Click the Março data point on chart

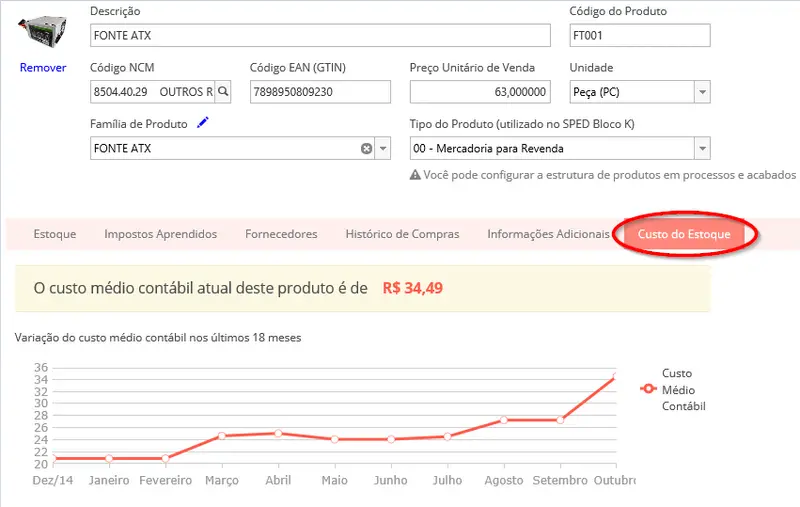pos(222,436)
